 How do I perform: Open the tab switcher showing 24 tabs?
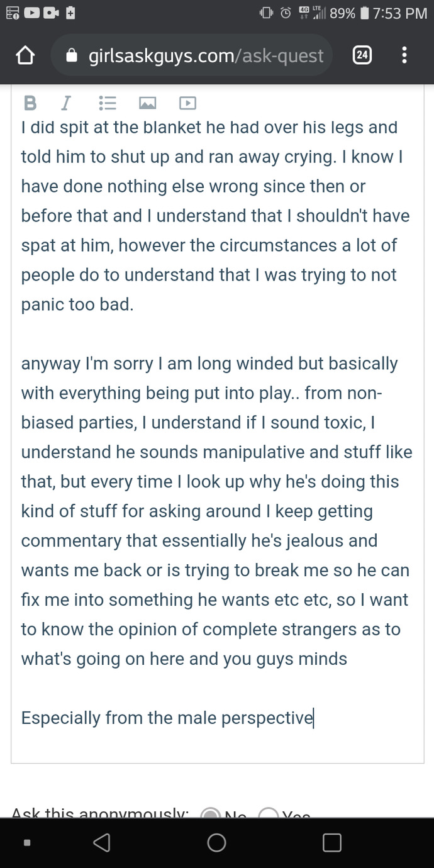pos(362,56)
